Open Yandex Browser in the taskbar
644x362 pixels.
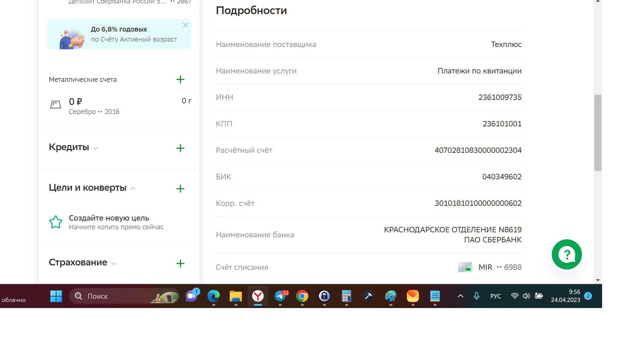(x=258, y=296)
